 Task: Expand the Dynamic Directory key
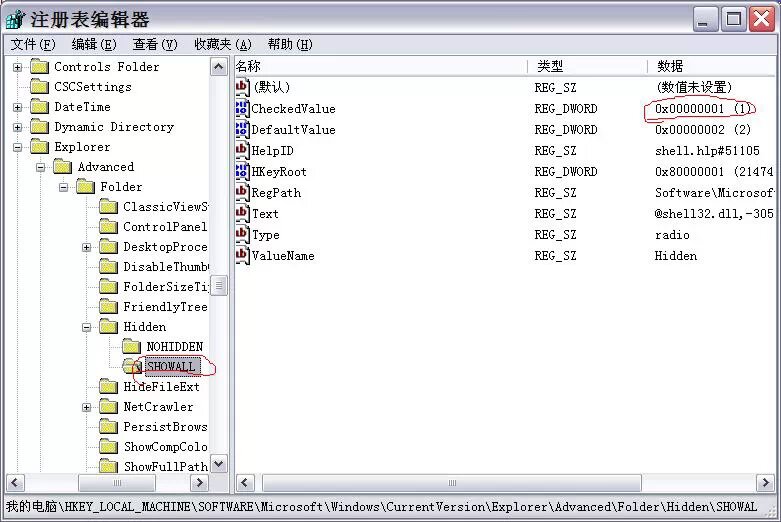pyautogui.click(x=17, y=127)
